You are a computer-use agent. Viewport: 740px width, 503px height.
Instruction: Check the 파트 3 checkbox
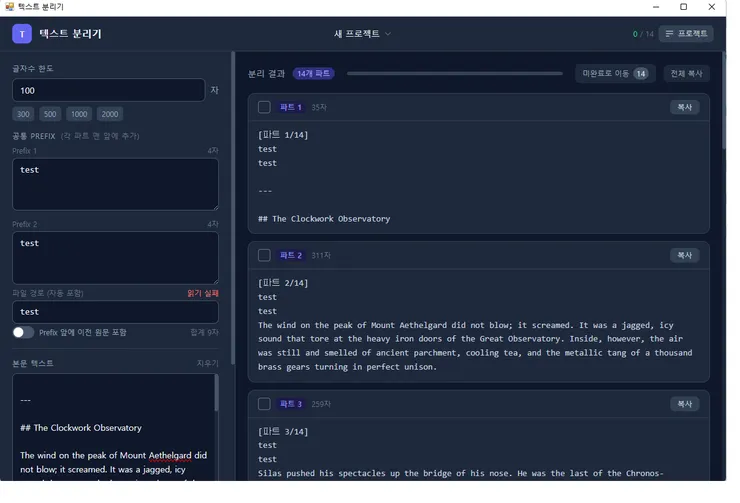[264, 404]
